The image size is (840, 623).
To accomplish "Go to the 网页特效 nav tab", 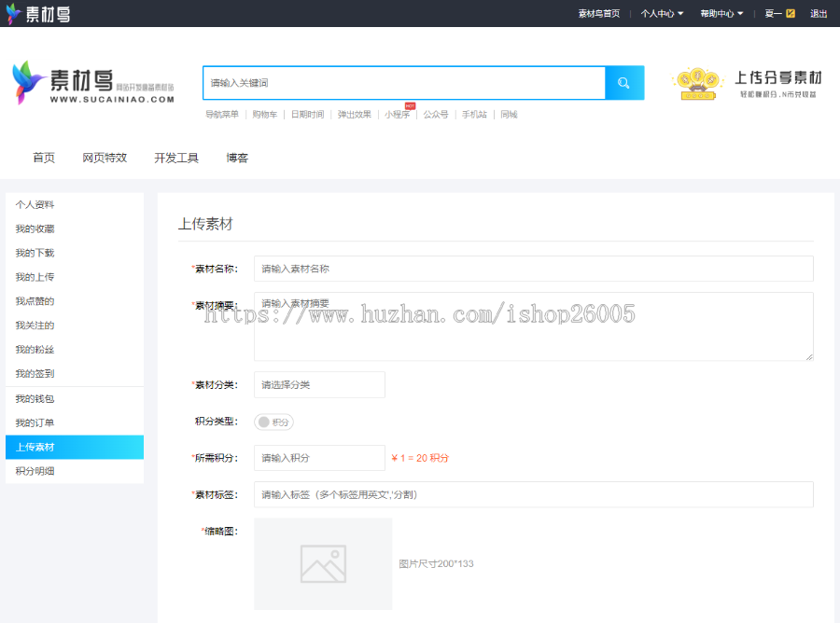I will (105, 158).
